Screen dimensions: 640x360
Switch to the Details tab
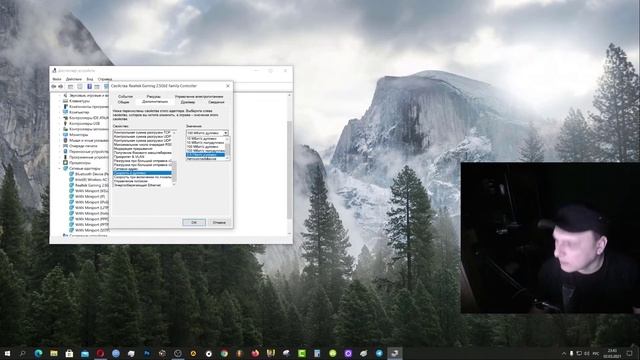point(216,102)
